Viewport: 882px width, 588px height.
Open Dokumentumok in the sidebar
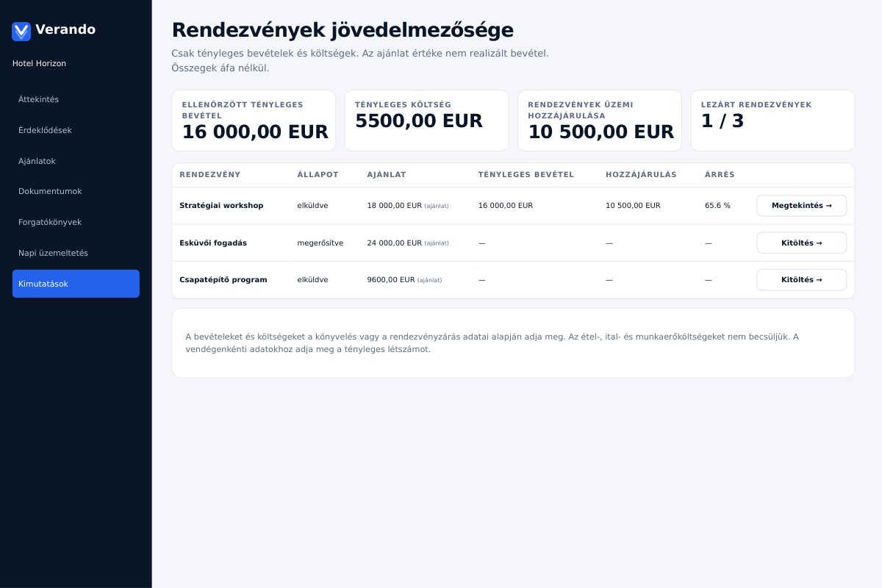point(76,191)
